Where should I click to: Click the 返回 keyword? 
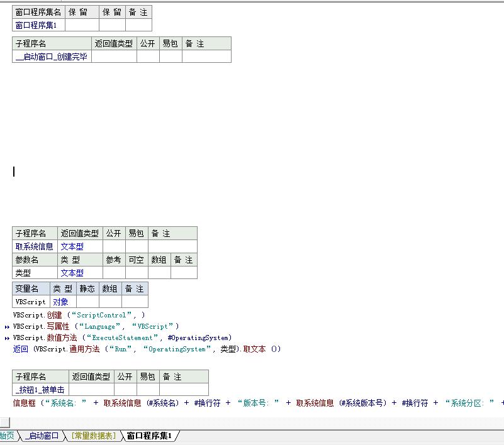pos(21,349)
